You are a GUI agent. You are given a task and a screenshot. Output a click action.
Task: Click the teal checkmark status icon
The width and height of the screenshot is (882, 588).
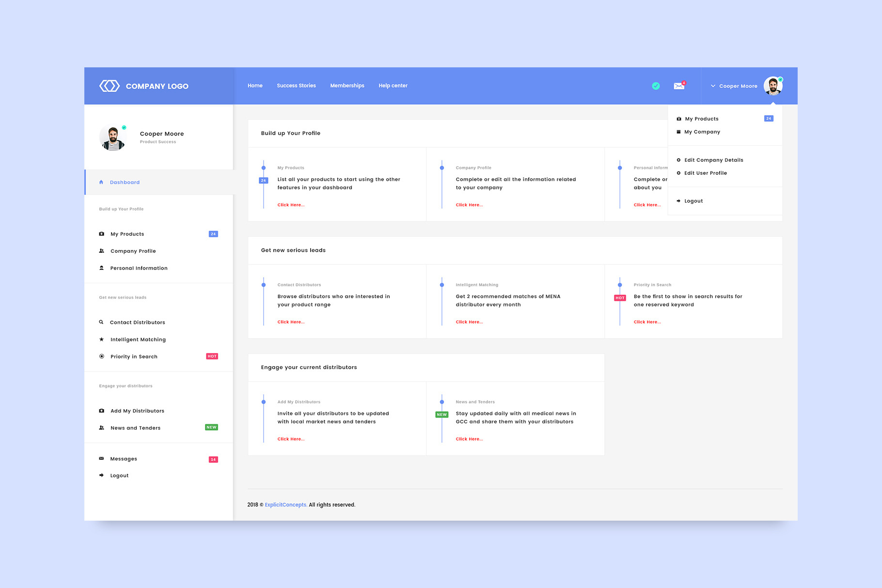tap(656, 86)
